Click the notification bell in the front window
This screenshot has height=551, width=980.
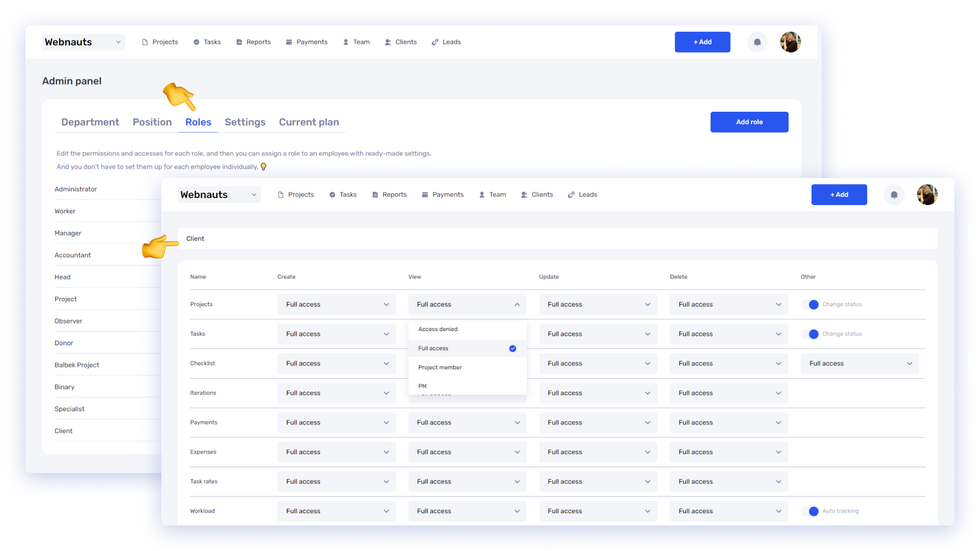tap(894, 194)
